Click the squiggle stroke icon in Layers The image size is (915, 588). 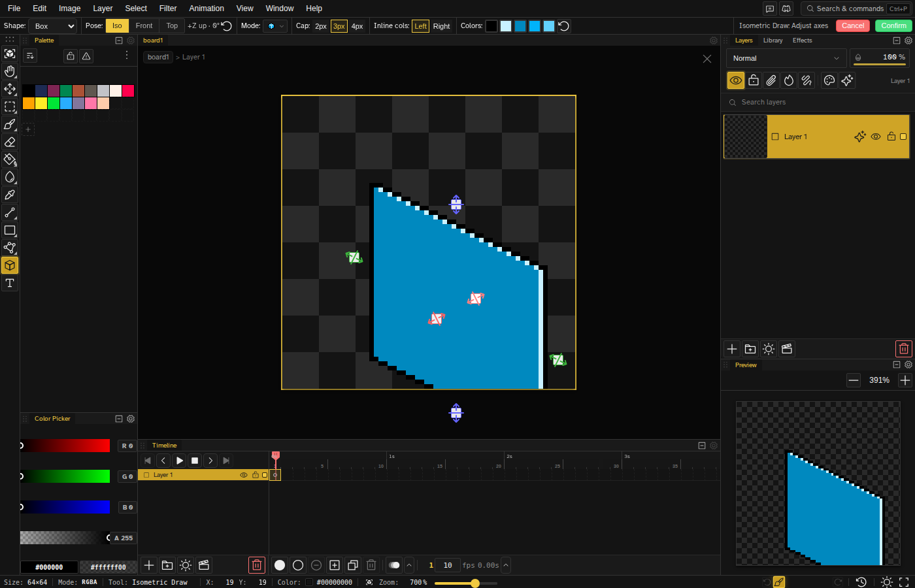click(x=807, y=80)
